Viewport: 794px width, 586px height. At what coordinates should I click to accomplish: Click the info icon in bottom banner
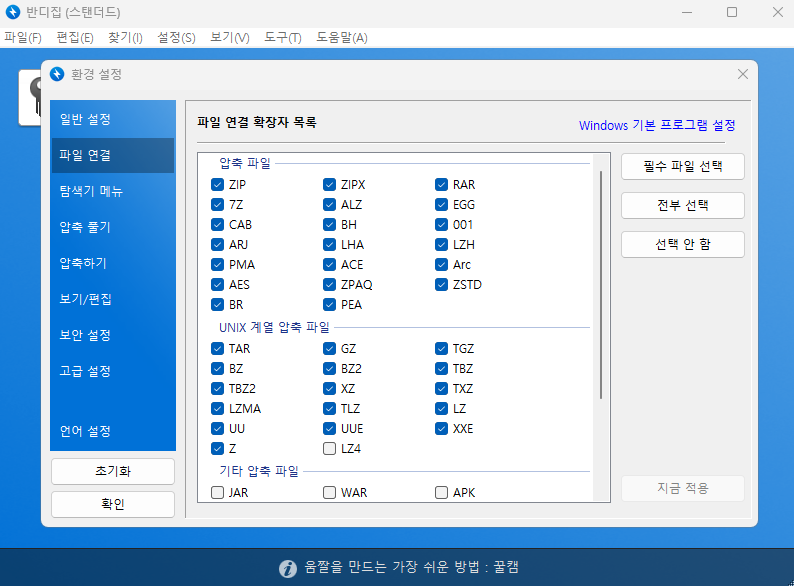(x=288, y=568)
